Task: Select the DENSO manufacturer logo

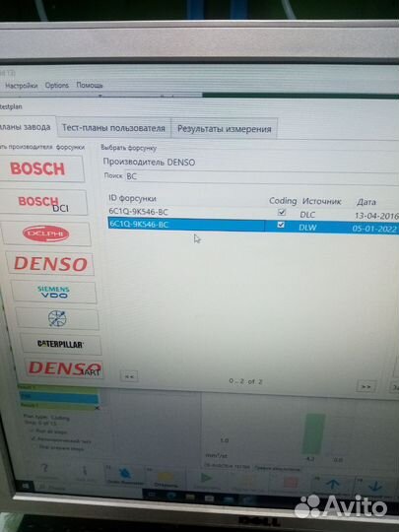Action: click(50, 264)
